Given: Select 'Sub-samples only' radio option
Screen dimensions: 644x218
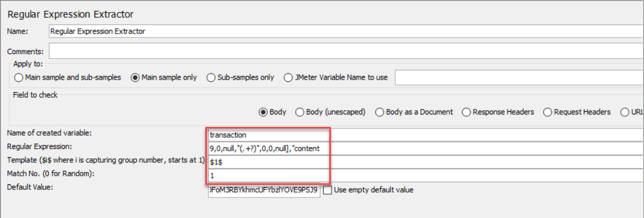Looking at the screenshot, I should (211, 78).
